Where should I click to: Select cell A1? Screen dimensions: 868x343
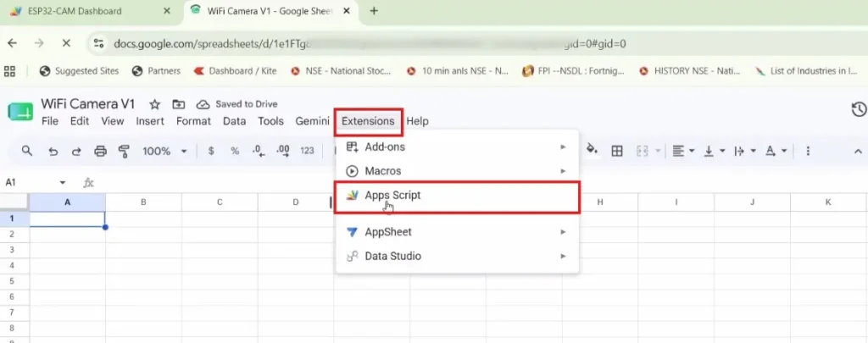pos(68,219)
